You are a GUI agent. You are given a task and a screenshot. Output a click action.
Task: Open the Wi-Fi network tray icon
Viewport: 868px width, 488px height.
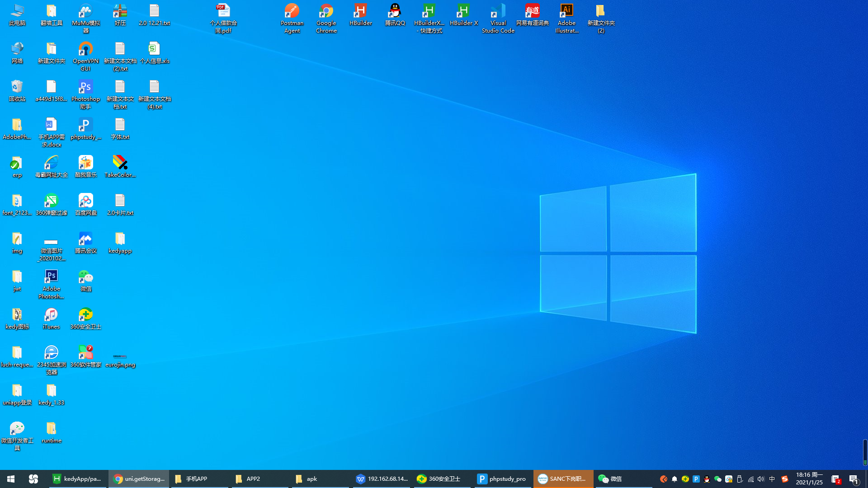(x=750, y=479)
